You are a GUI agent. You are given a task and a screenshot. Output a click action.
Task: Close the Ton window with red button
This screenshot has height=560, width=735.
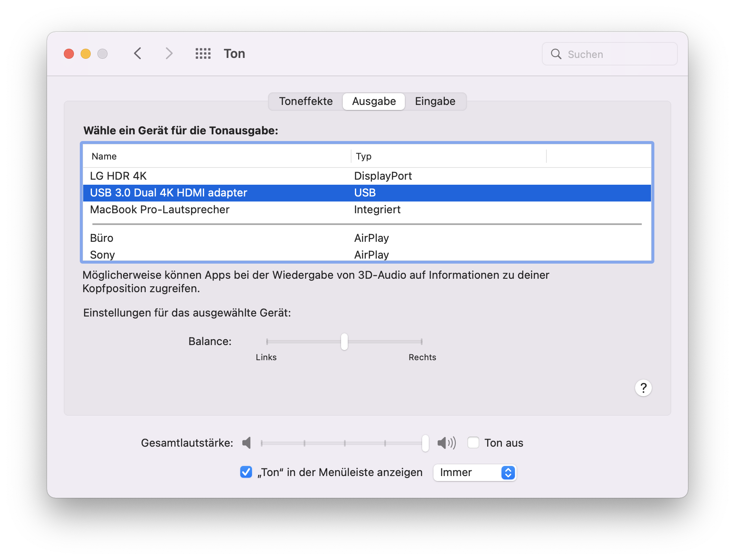click(69, 54)
